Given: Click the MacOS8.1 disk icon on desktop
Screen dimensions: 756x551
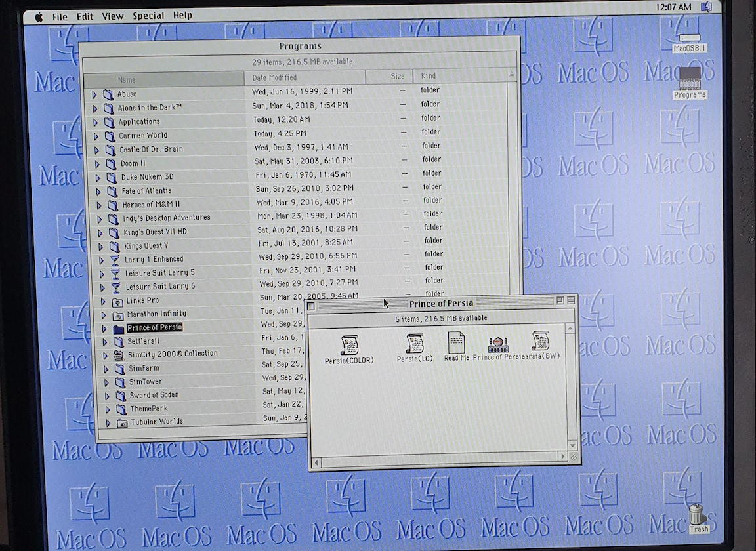Looking at the screenshot, I should point(689,39).
